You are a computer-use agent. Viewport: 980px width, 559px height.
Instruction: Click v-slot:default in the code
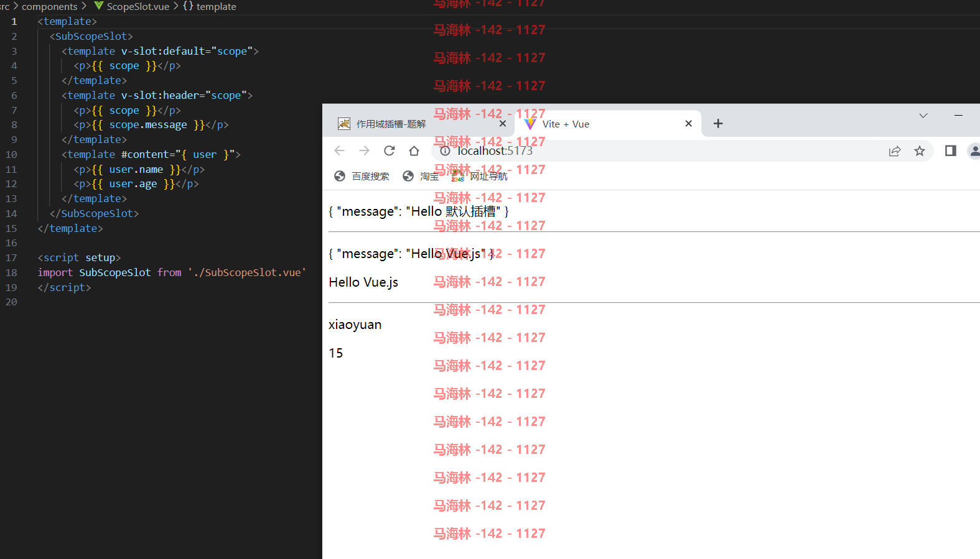click(x=163, y=51)
